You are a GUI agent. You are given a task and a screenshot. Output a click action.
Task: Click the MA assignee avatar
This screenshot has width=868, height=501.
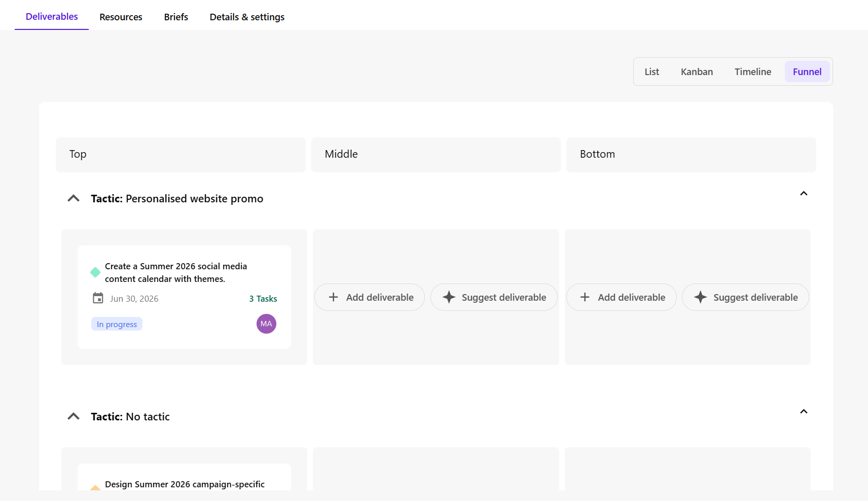coord(266,324)
